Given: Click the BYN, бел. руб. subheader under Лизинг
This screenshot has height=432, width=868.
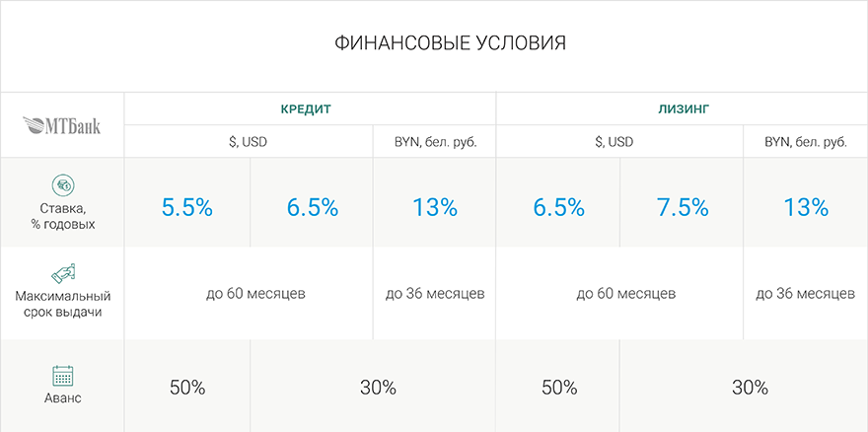Looking at the screenshot, I should 806,142.
